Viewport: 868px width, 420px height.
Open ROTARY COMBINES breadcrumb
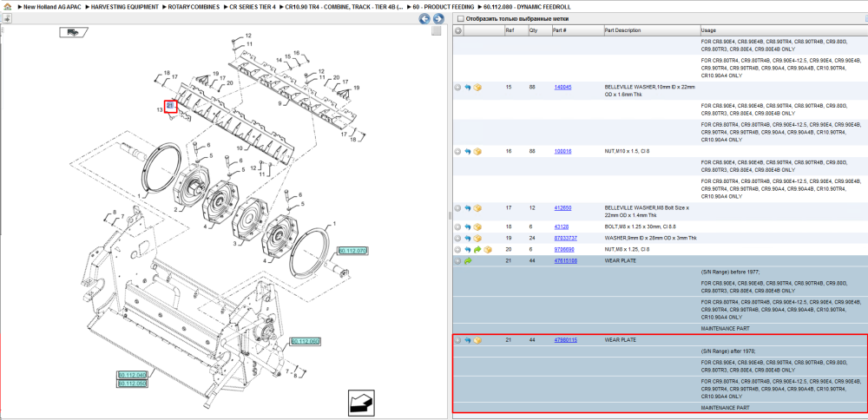tap(194, 7)
